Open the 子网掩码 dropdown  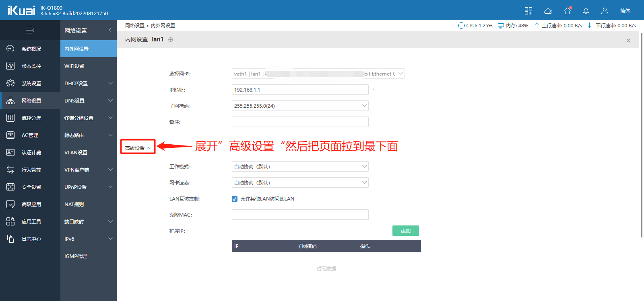(300, 106)
